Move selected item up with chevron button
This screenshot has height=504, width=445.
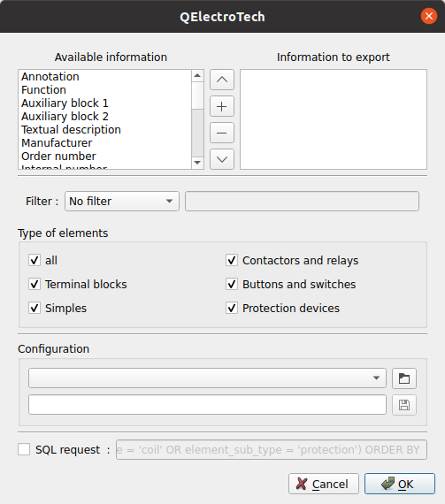222,80
